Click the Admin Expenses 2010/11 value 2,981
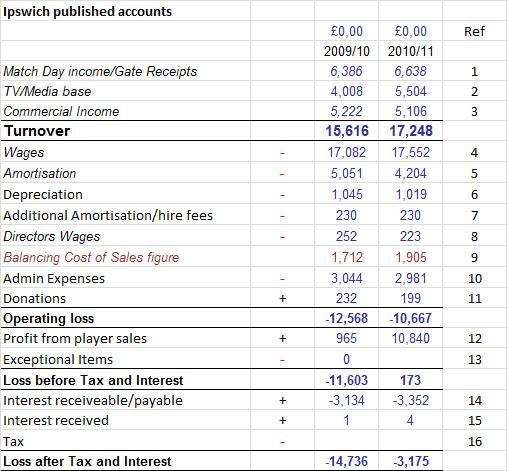The image size is (507, 471). [x=411, y=278]
